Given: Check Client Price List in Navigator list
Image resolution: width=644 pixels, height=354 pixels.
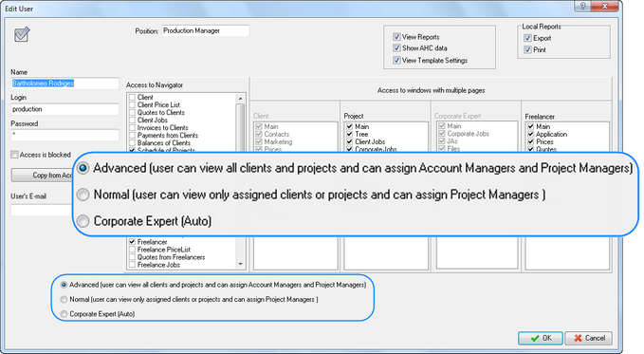Looking at the screenshot, I should coord(132,105).
